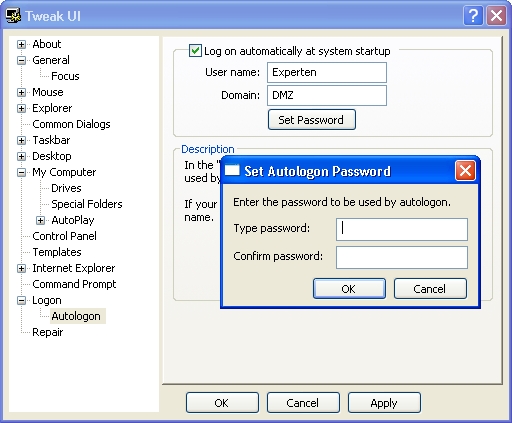Open Special Folders settings

click(x=87, y=204)
